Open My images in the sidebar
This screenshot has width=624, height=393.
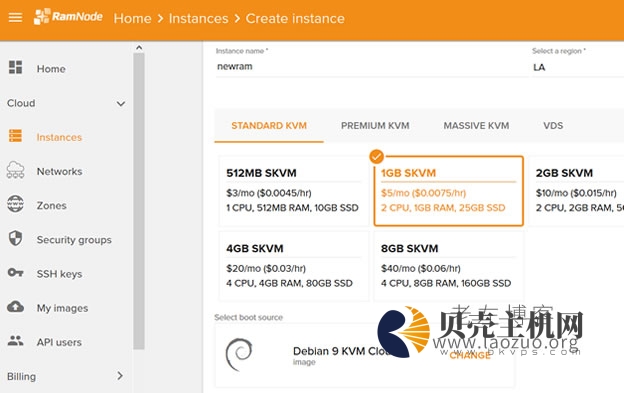tap(62, 308)
